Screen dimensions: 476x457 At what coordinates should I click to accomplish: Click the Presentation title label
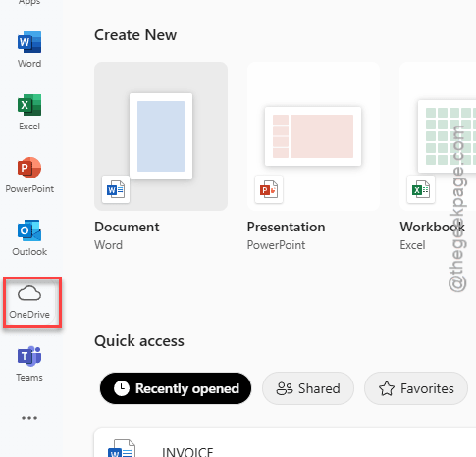coord(286,227)
